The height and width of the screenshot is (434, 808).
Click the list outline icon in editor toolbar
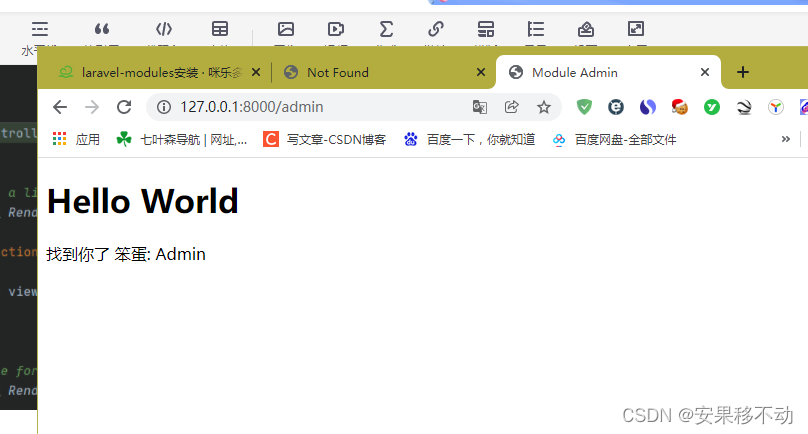tap(536, 29)
